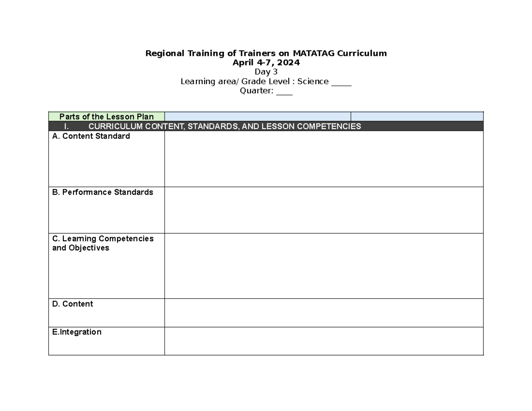Click the "Regional Training of Trainers" title
532x411 pixels.
265,53
